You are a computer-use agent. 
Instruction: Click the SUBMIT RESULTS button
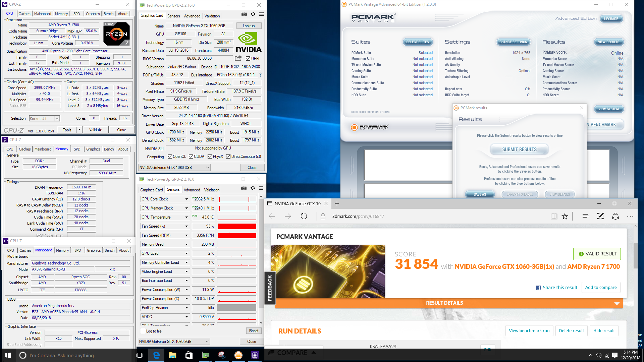click(x=519, y=149)
